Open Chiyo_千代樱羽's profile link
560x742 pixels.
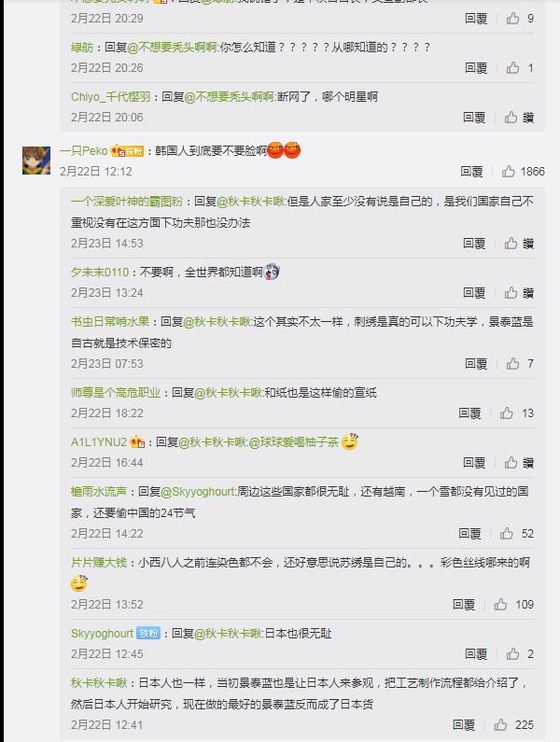pos(111,97)
